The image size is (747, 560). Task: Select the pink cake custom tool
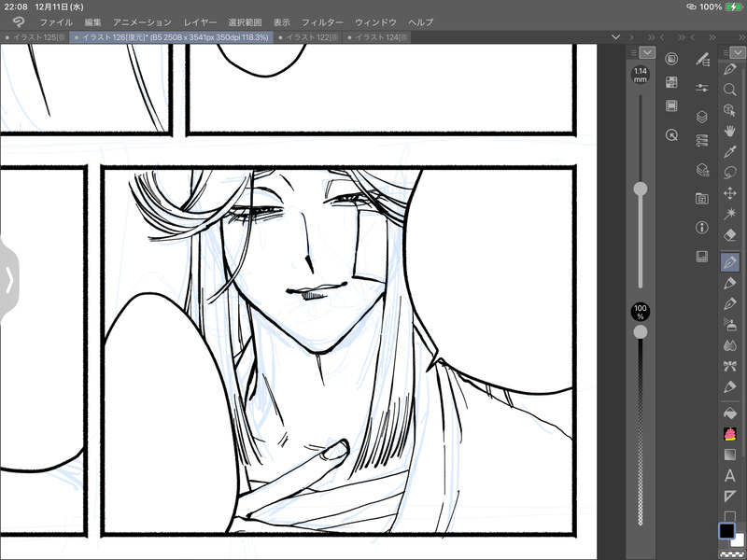pyautogui.click(x=730, y=434)
